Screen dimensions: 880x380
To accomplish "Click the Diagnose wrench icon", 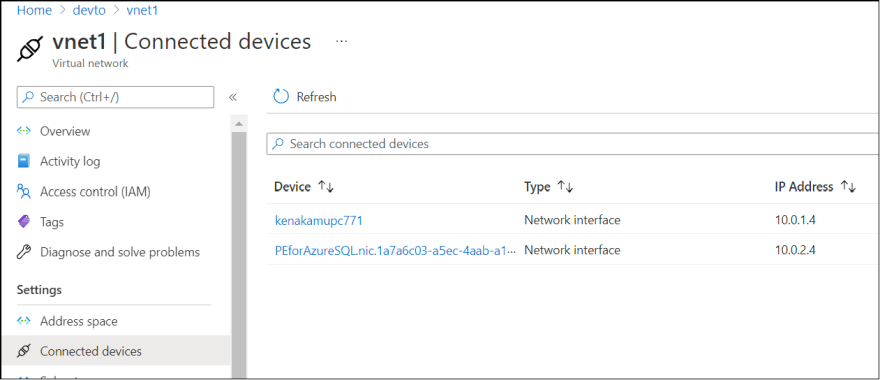I will 24,252.
